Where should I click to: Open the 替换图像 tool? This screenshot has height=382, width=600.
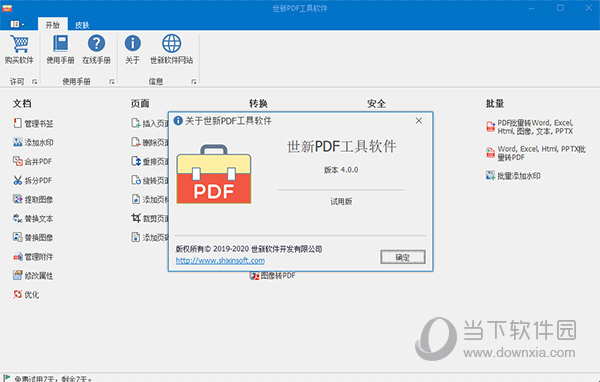(x=33, y=237)
